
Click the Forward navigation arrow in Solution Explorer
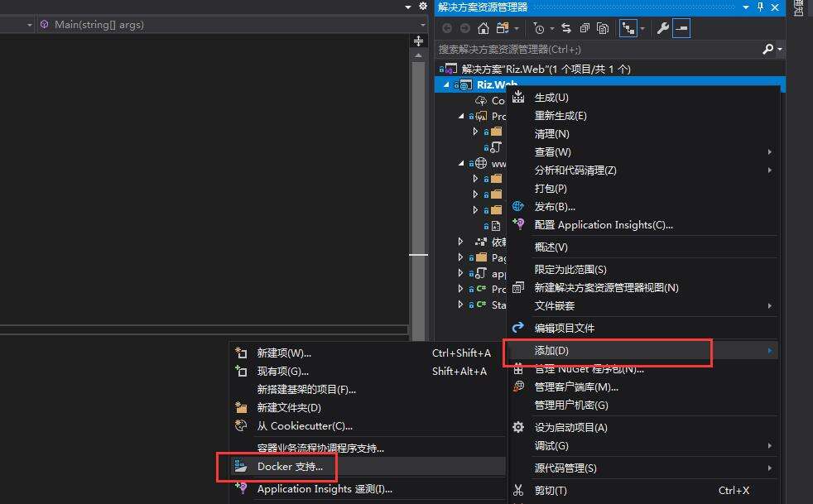coord(465,28)
